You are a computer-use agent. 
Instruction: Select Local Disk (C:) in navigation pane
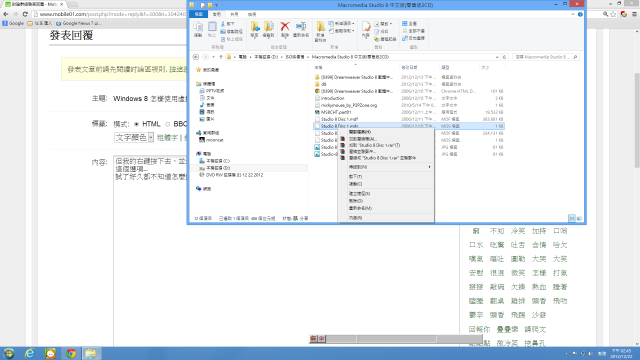[x=214, y=161]
